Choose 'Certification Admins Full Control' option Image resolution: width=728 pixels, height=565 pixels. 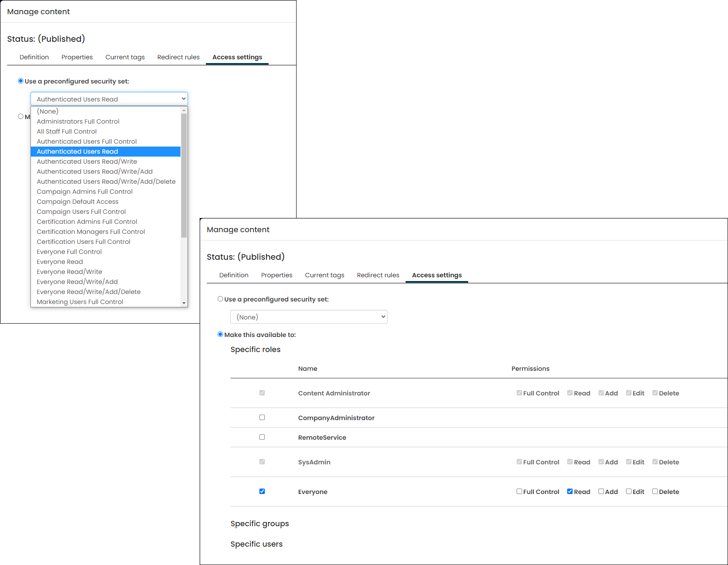106,222
